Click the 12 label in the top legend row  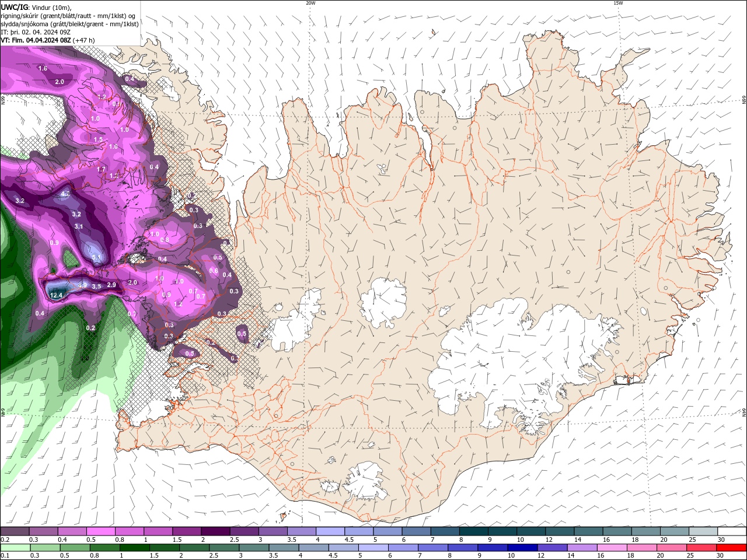point(549,540)
